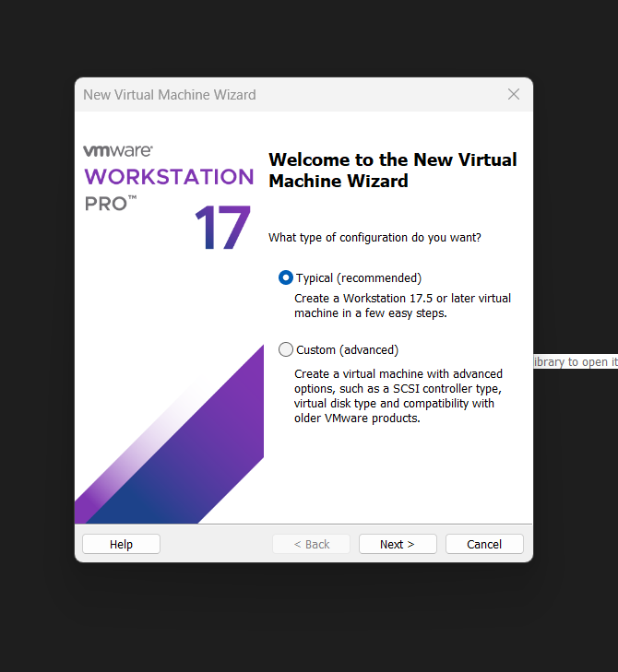Choose the Custom (advanced) radio button
The height and width of the screenshot is (672, 618).
click(x=286, y=349)
